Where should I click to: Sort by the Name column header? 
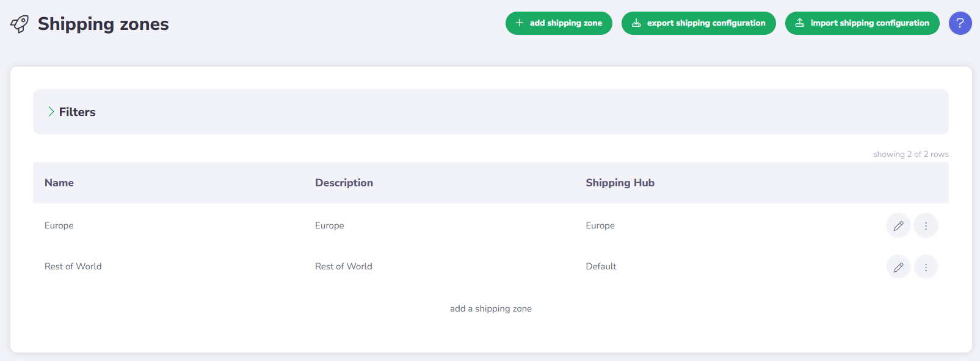[x=59, y=183]
